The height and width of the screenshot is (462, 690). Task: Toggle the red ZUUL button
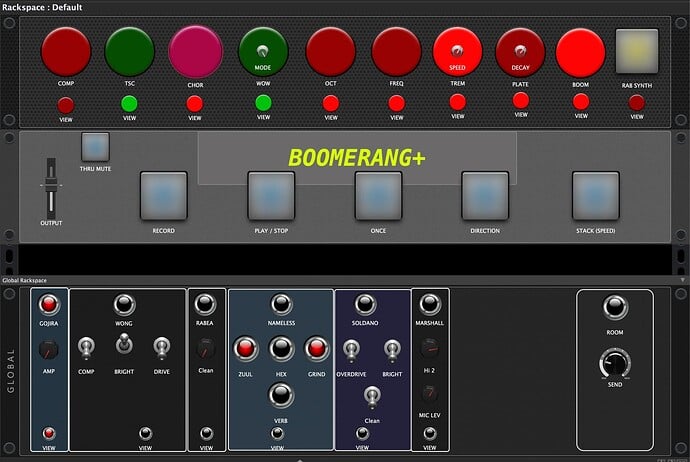pos(246,349)
